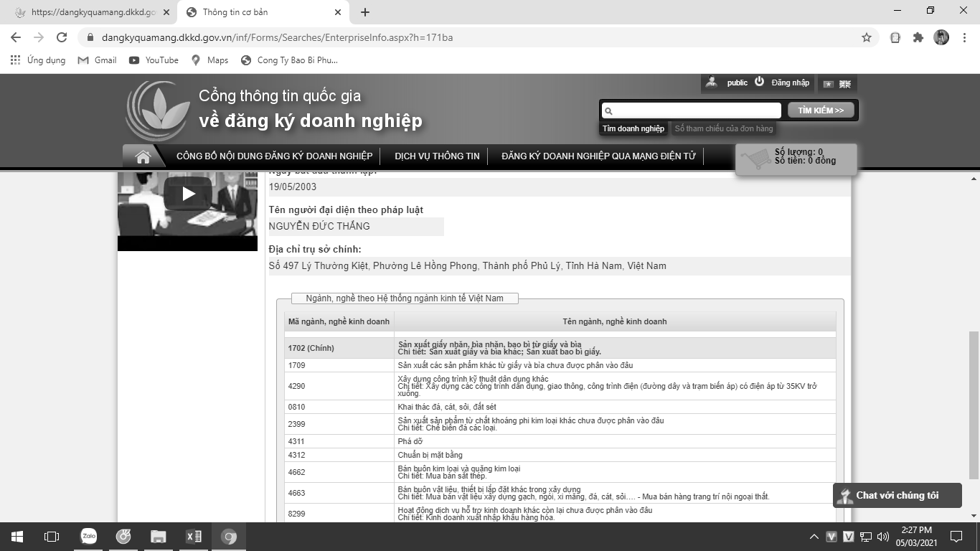Open Zalo from the taskbar
Screen dimensions: 980x551
pos(88,536)
